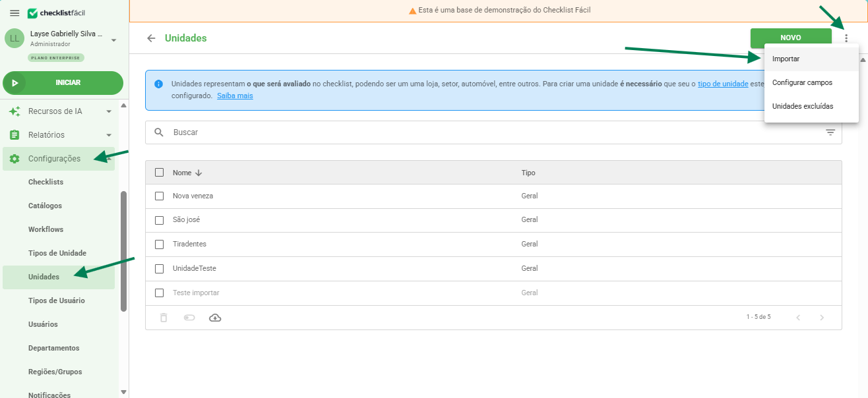Check the São josé row checkbox
This screenshot has height=398, width=868.
[x=159, y=219]
